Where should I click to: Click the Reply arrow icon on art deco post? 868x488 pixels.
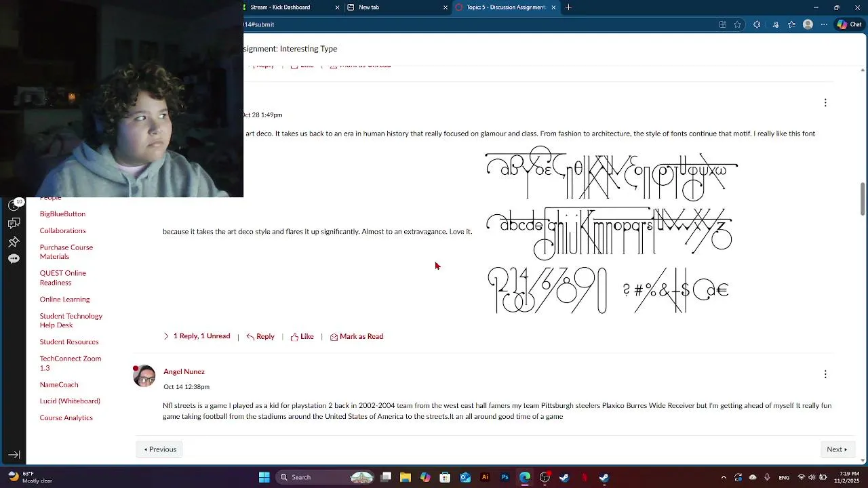(x=250, y=337)
